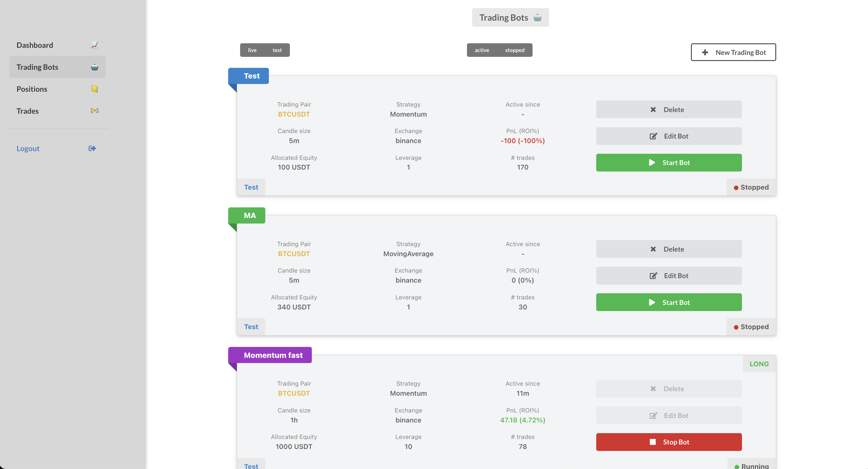
Task: Toggle the live filter
Action: point(252,50)
